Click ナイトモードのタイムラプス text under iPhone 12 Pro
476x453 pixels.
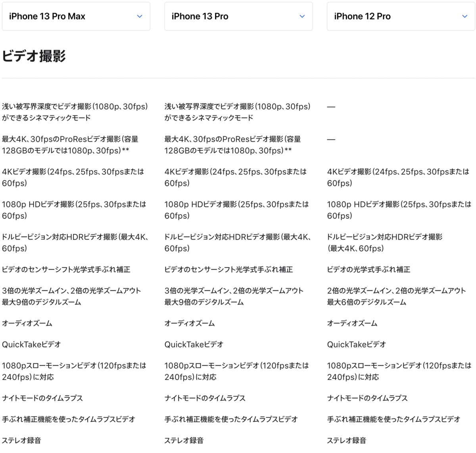pyautogui.click(x=368, y=398)
